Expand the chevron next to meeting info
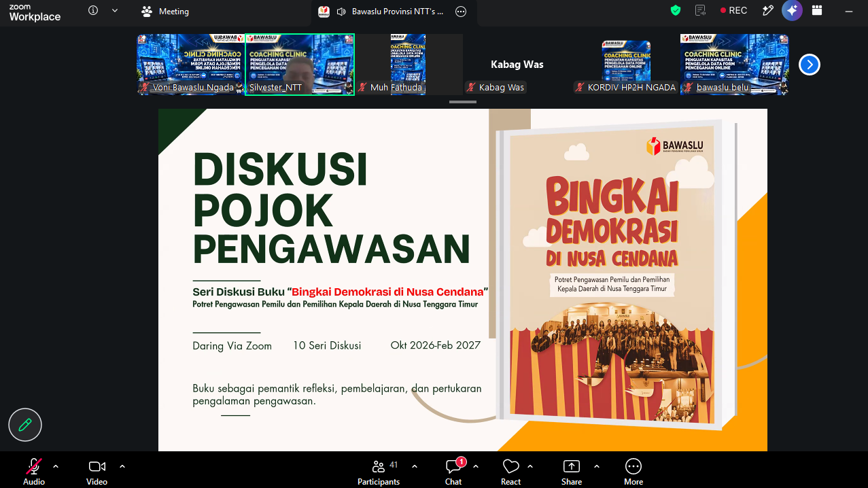The width and height of the screenshot is (868, 488). [x=115, y=11]
